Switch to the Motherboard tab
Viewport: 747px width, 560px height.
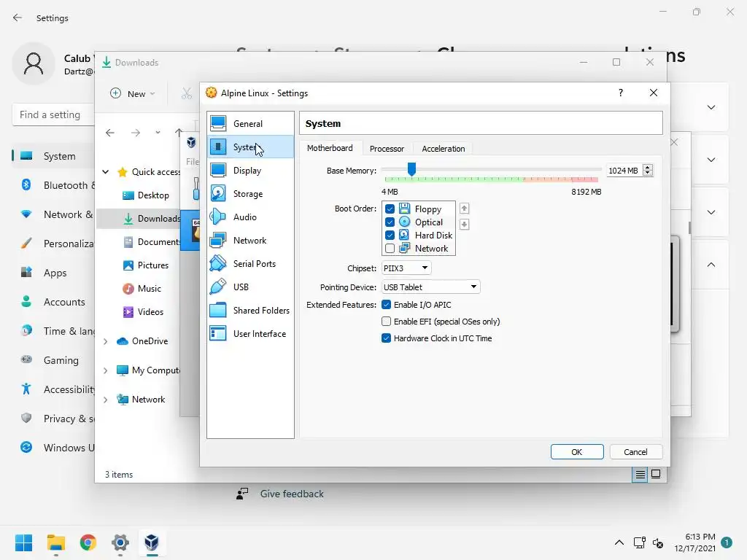point(330,148)
